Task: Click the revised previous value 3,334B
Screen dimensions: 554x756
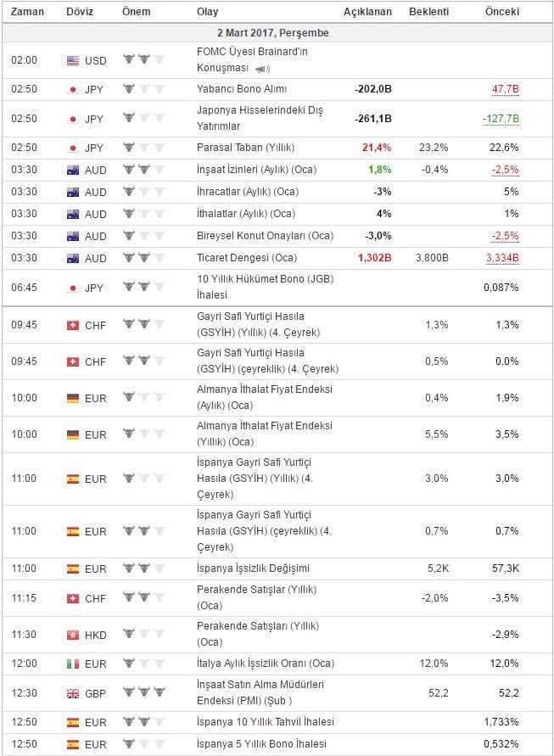Action: (x=502, y=258)
